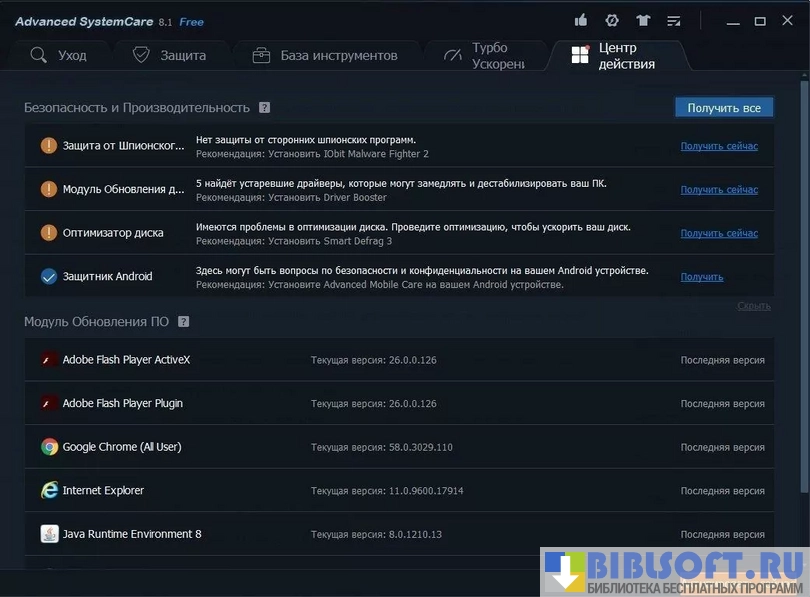Click the Google Chrome icon in the list
The height and width of the screenshot is (597, 810).
tap(49, 447)
